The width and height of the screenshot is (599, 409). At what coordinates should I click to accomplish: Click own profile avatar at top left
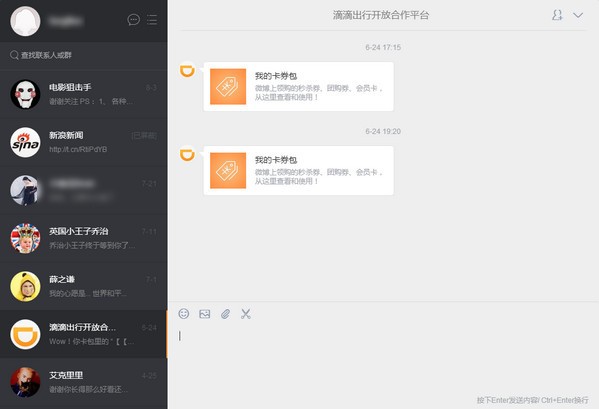(x=25, y=21)
